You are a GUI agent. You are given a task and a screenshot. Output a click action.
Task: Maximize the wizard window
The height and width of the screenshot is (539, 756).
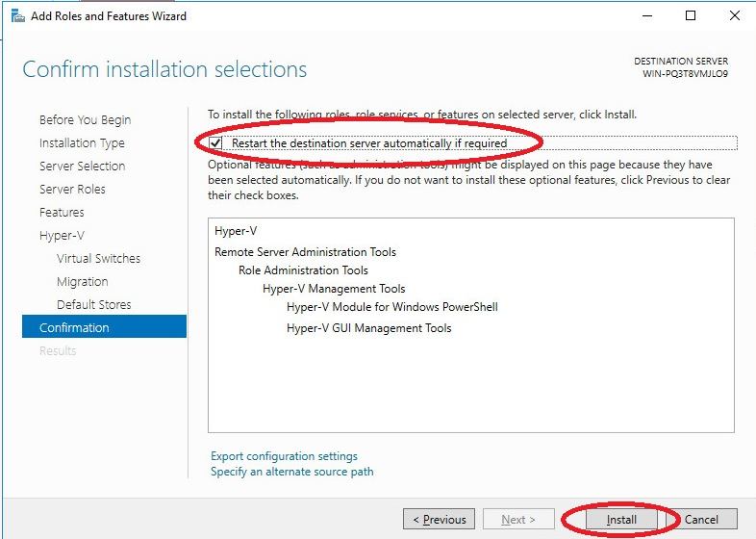pyautogui.click(x=691, y=16)
